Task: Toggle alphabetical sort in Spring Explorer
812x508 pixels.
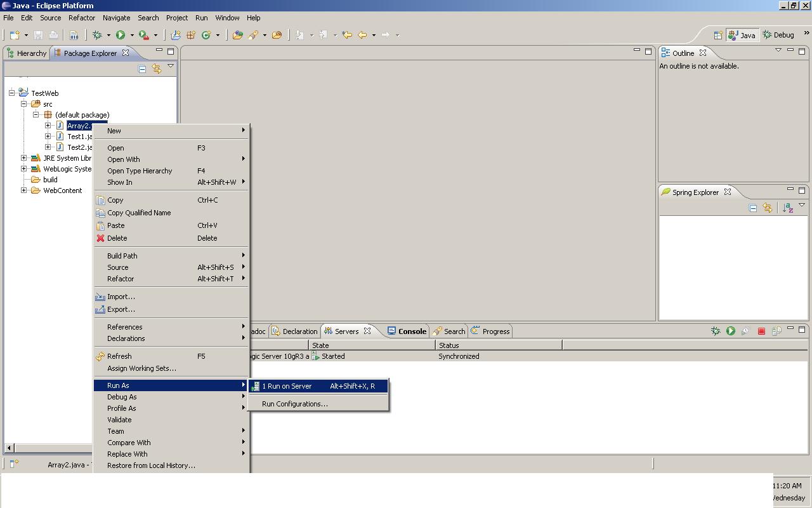Action: 787,208
